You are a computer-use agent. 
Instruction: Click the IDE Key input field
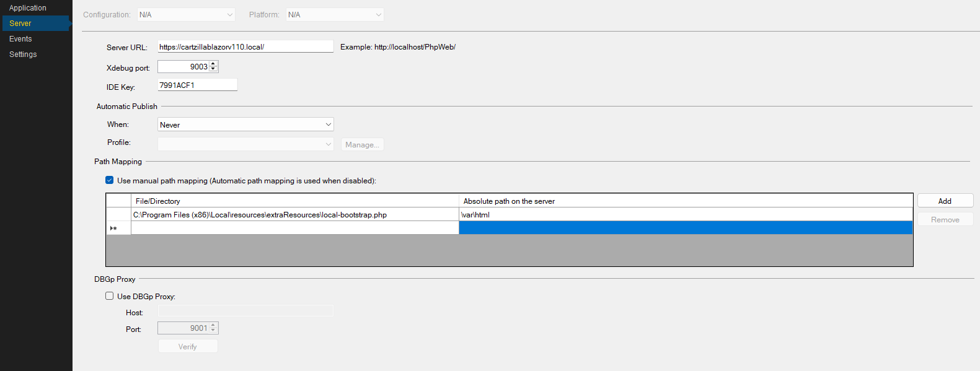coord(197,85)
